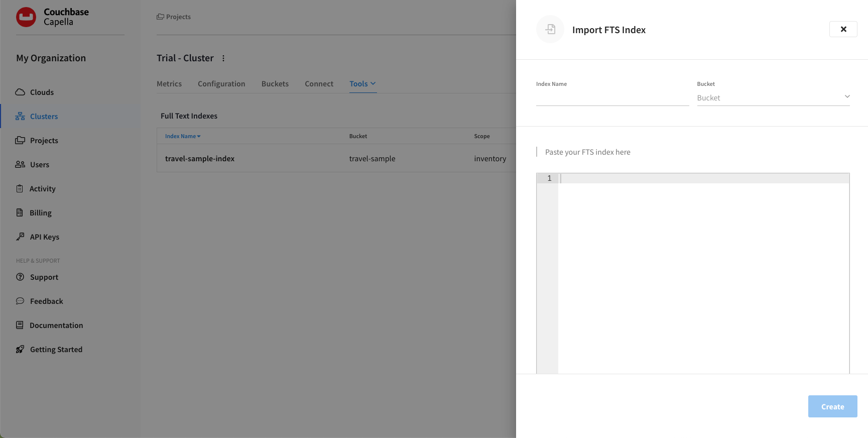This screenshot has height=438, width=868.
Task: Expand the Bucket dropdown selector
Action: click(773, 97)
